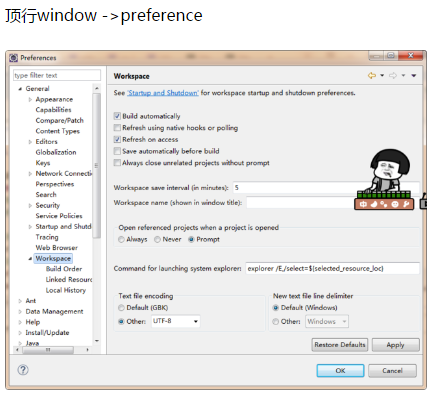Select Default (GBK) text file encoding
The height and width of the screenshot is (395, 446).
121,307
